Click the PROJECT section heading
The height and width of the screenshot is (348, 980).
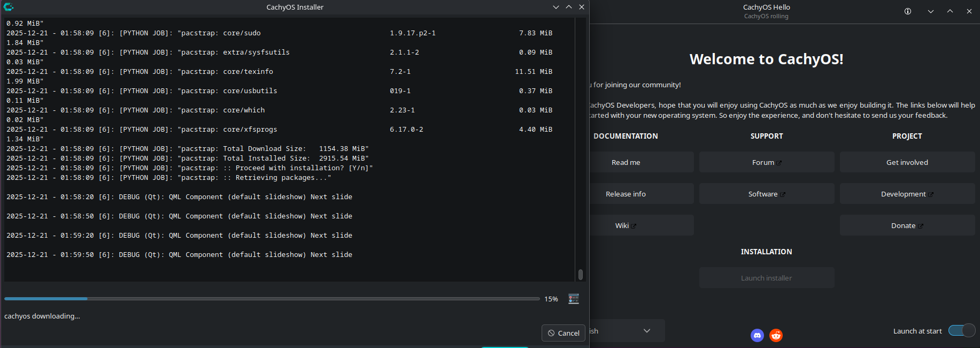tap(907, 136)
